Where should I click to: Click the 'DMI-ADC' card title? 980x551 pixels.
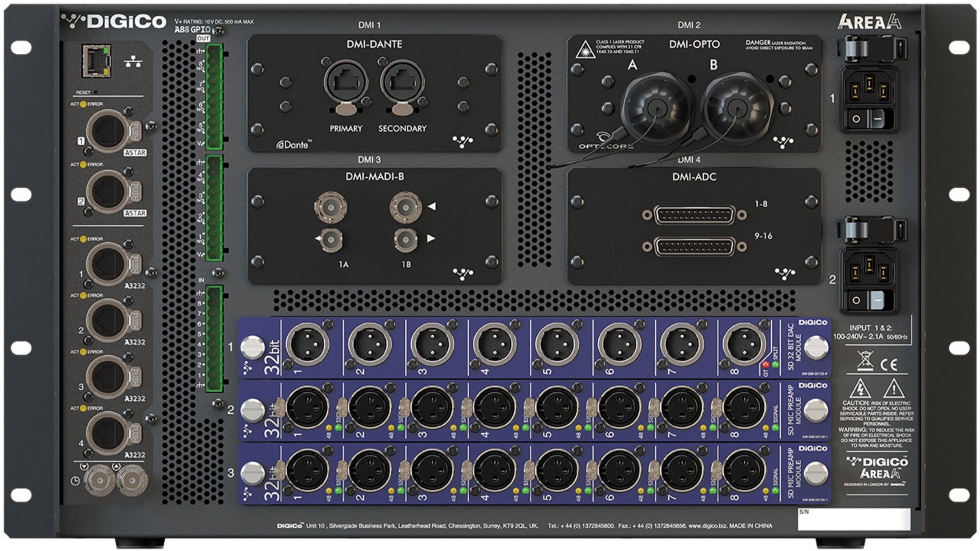(694, 177)
